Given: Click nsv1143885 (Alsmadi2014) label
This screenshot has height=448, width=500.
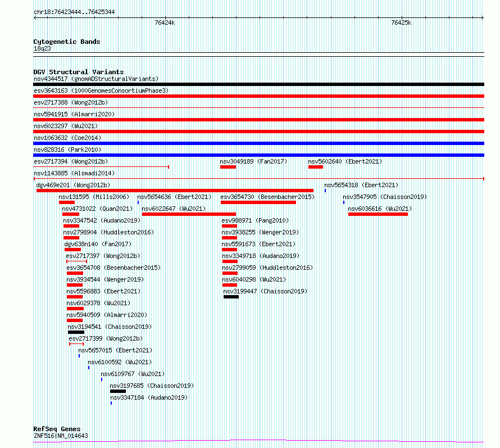Looking at the screenshot, I should click(74, 173).
